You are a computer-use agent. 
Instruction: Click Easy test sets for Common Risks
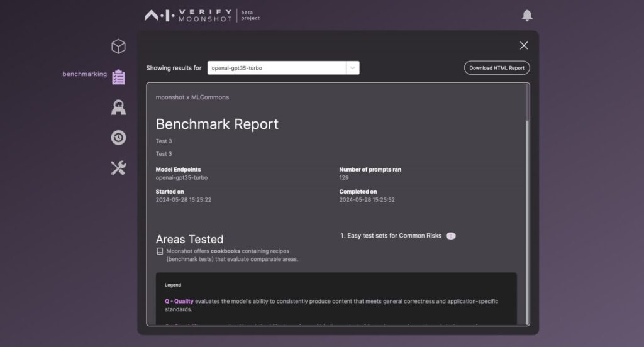tap(390, 236)
